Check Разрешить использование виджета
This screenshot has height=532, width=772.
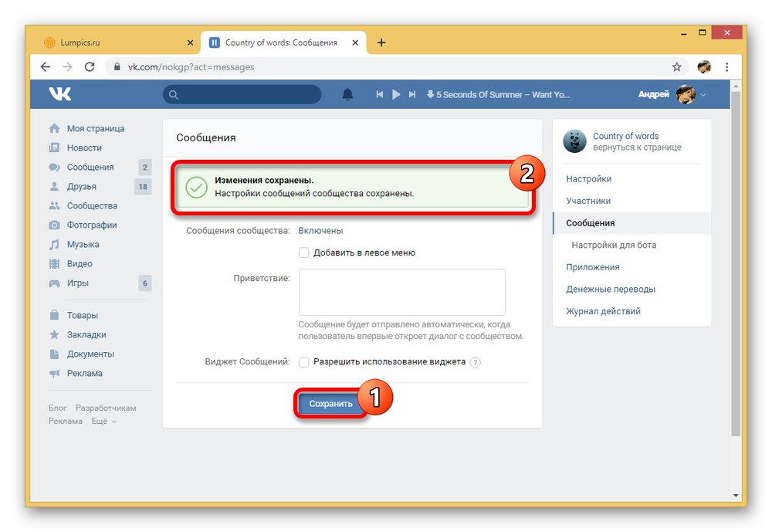tap(303, 362)
